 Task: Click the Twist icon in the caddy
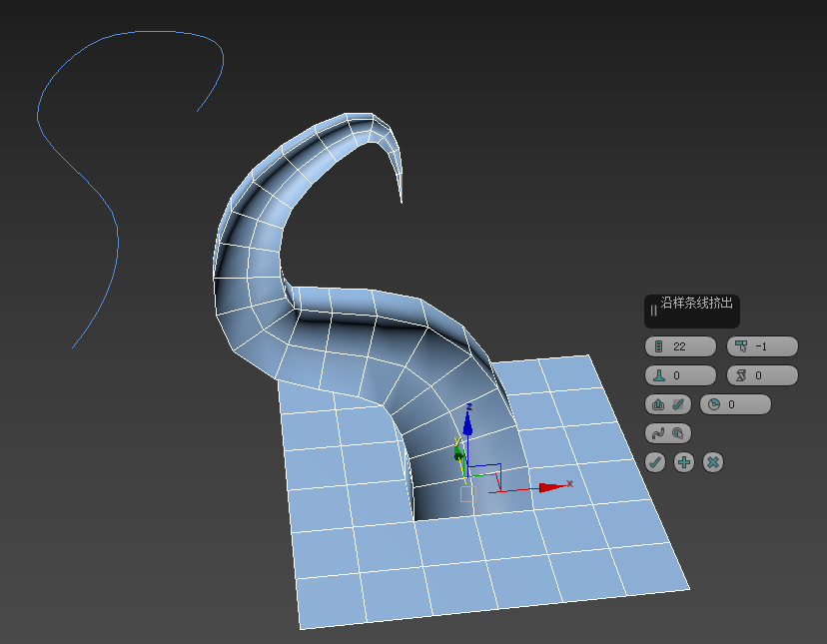(x=740, y=375)
